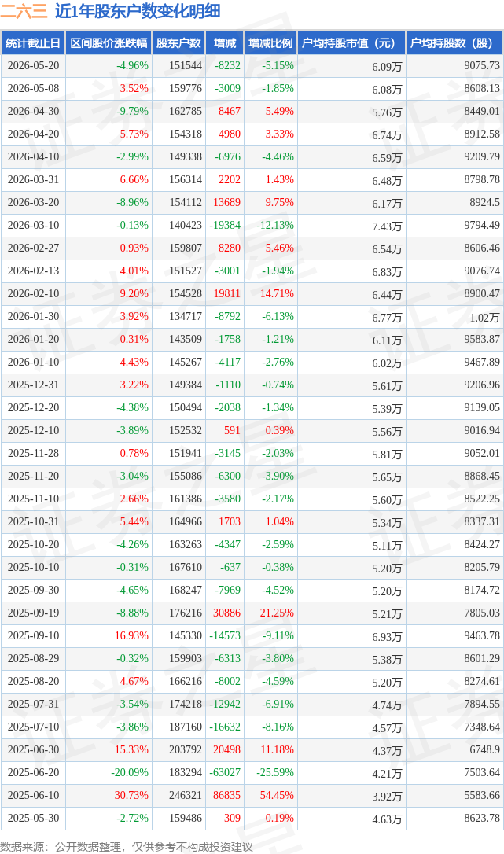
Task: Click the -25.59% change ratio cell
Action: click(x=274, y=773)
